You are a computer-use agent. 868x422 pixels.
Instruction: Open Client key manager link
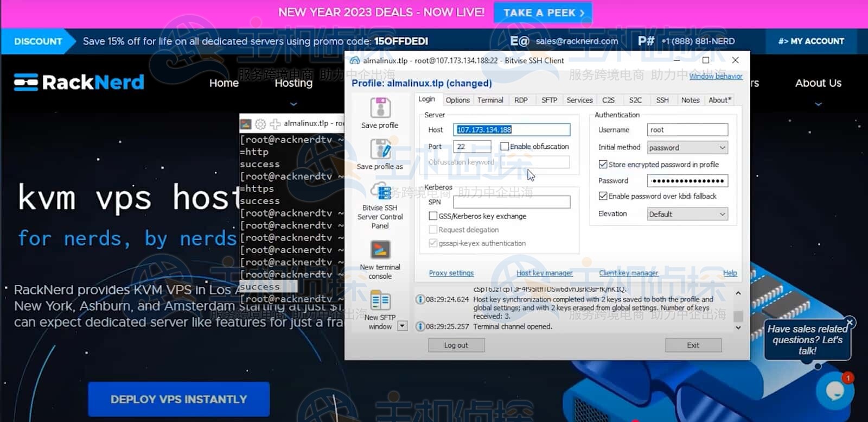pos(629,273)
